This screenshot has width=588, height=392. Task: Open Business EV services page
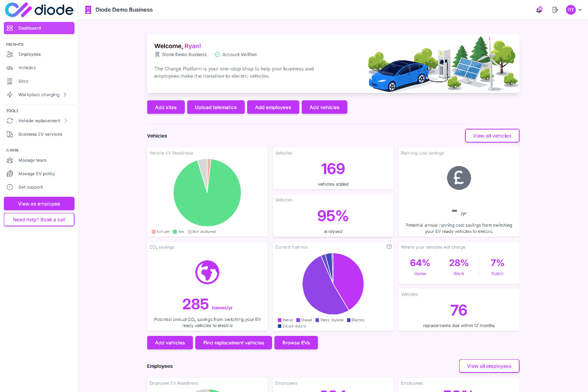click(x=40, y=134)
